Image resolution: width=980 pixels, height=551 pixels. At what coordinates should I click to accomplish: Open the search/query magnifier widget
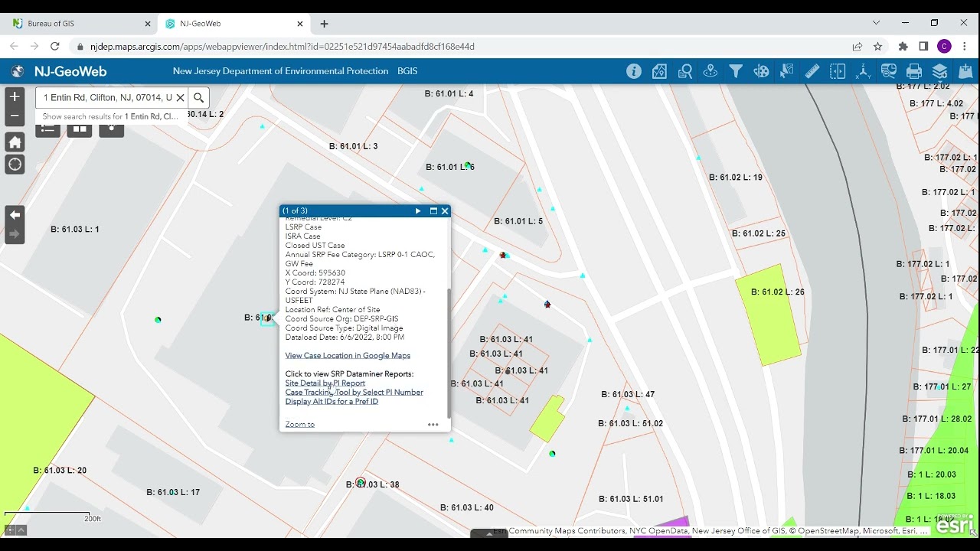pos(685,71)
